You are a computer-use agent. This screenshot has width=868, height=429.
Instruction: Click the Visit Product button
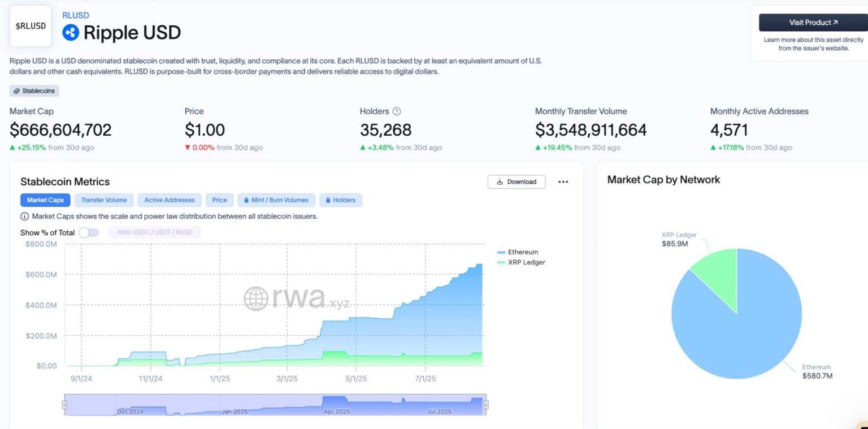pyautogui.click(x=812, y=21)
